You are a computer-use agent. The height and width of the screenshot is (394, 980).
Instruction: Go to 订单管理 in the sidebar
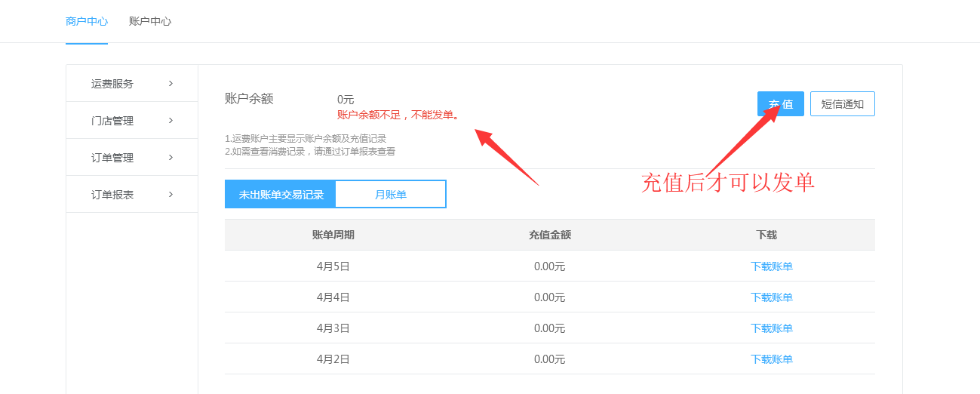point(132,157)
